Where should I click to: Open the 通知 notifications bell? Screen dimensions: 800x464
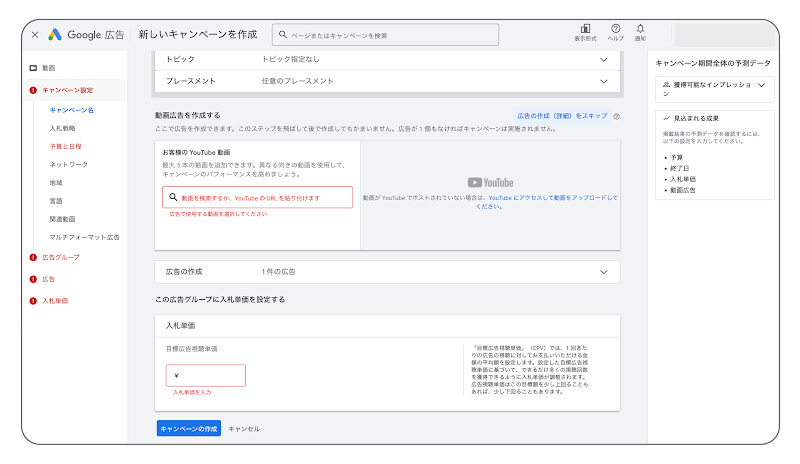[640, 29]
